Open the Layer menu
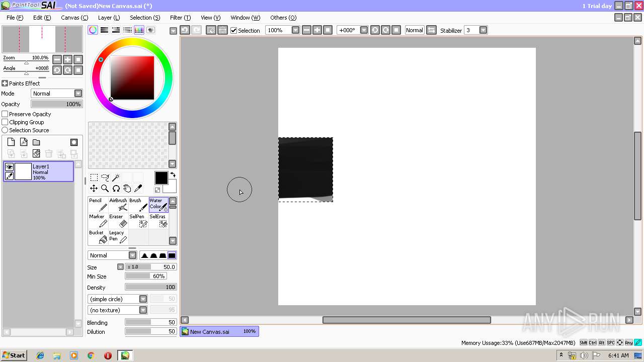The height and width of the screenshot is (362, 644). 109,18
